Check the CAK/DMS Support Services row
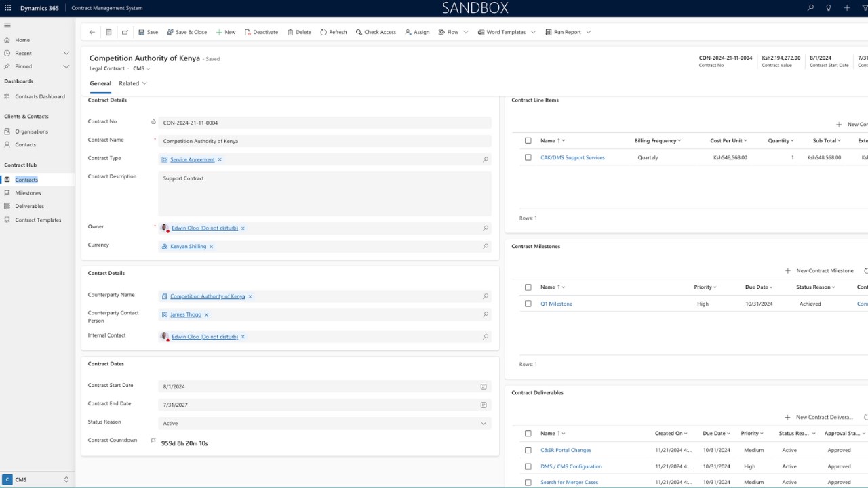The image size is (868, 488). coord(528,157)
